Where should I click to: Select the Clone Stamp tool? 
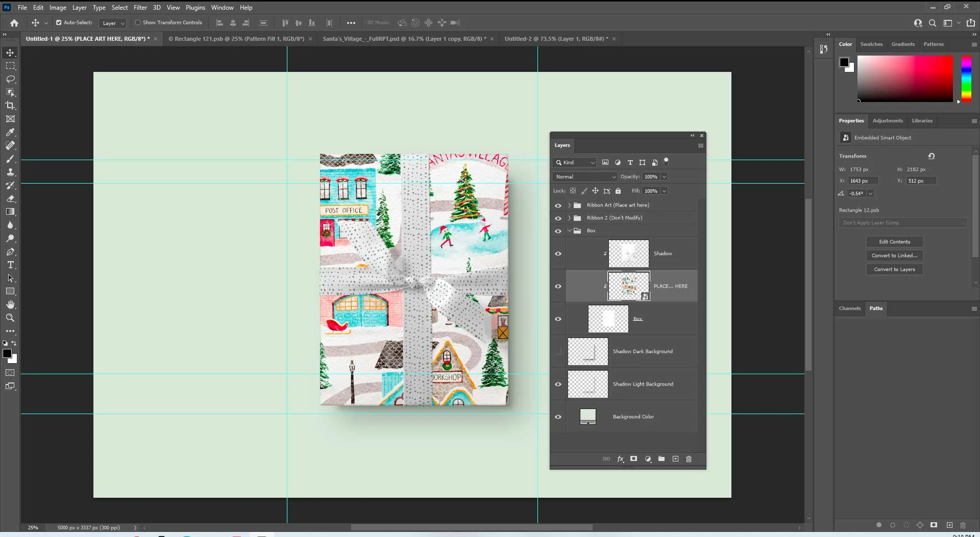click(x=10, y=172)
